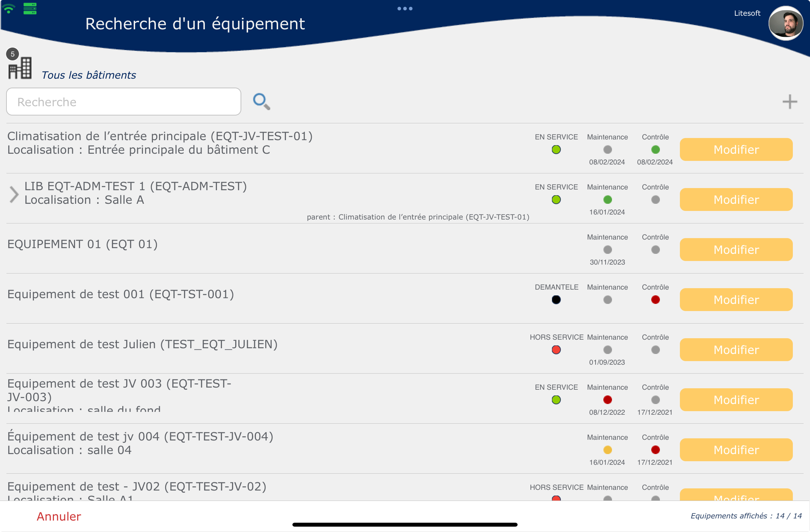Click the red HORS SERVICE dot for TEST_EQT_JULIEN

556,350
